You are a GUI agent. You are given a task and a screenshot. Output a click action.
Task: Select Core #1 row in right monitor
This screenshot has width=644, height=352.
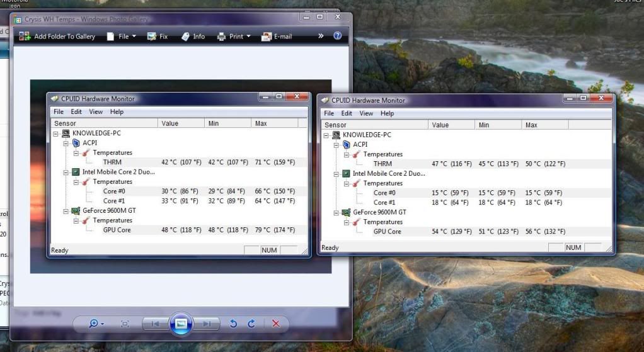click(466, 202)
